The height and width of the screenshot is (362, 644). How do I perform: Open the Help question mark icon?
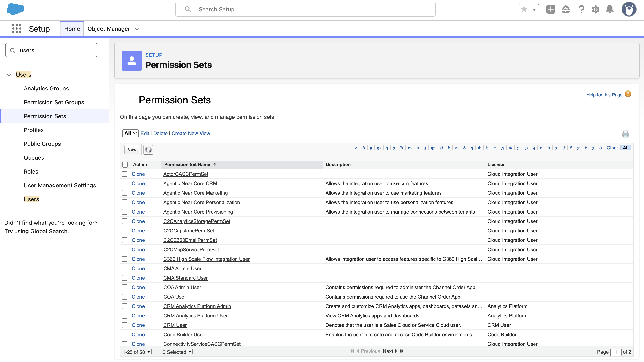[581, 9]
